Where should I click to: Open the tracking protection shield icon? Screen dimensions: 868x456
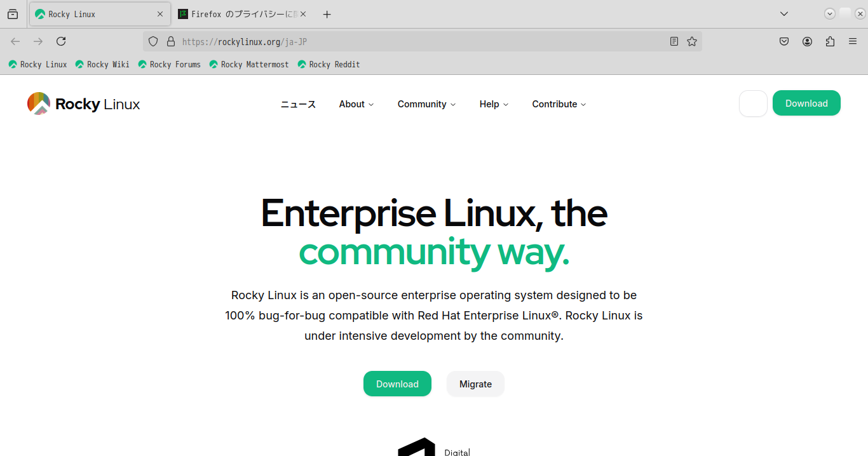tap(153, 41)
